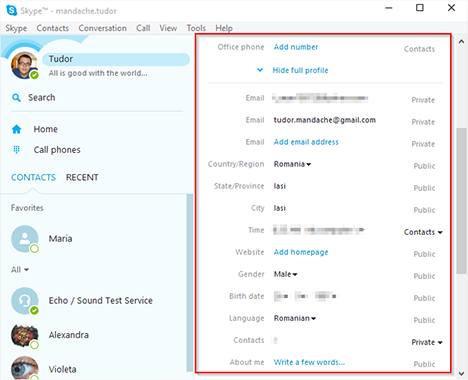This screenshot has height=380, width=468.
Task: Collapse profile with the chevron icon
Action: (260, 70)
